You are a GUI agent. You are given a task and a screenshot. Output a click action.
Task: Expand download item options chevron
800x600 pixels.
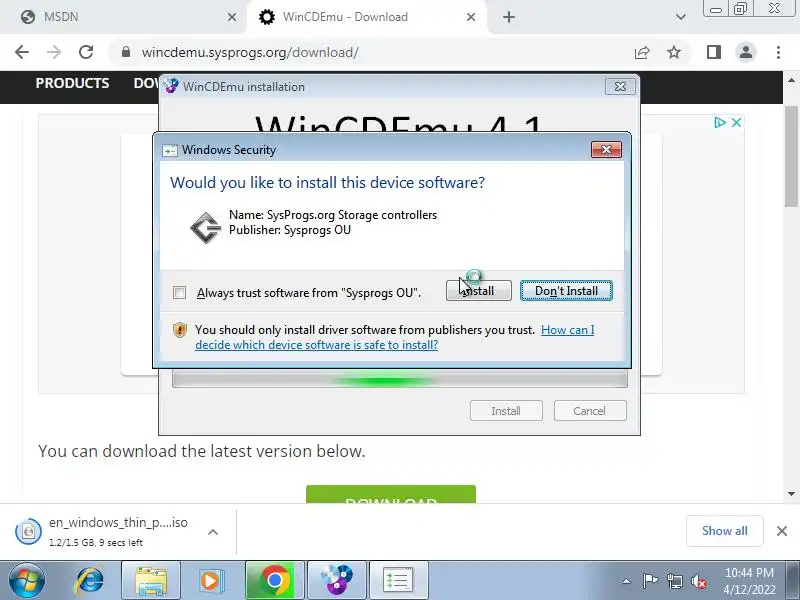pos(213,532)
